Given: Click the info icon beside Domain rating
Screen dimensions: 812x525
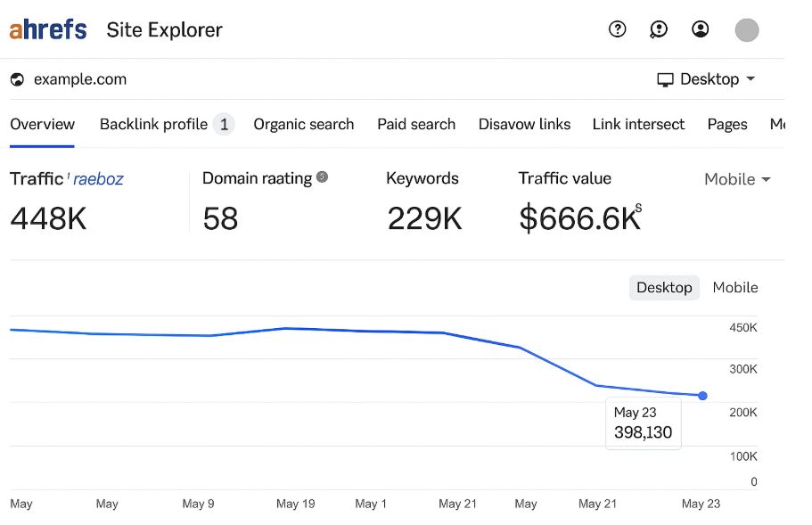Looking at the screenshot, I should pyautogui.click(x=322, y=177).
